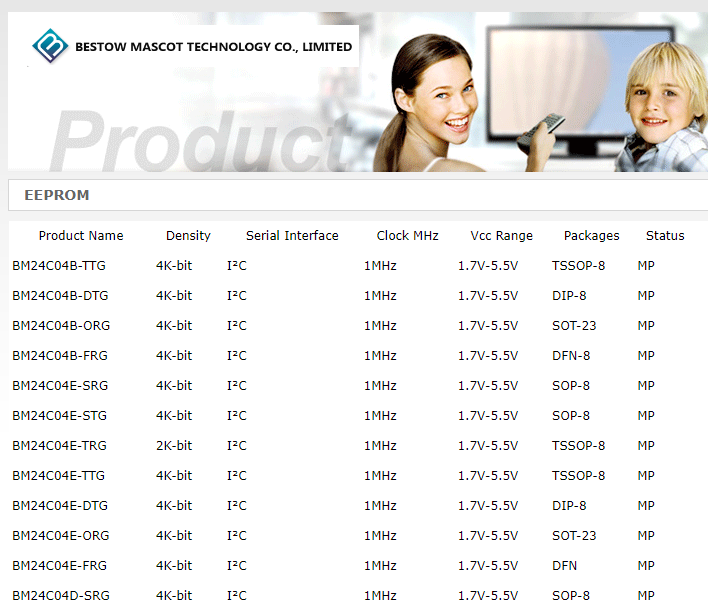Click the Vcc Range column header
Viewport: 708px width, 612px height.
click(501, 236)
